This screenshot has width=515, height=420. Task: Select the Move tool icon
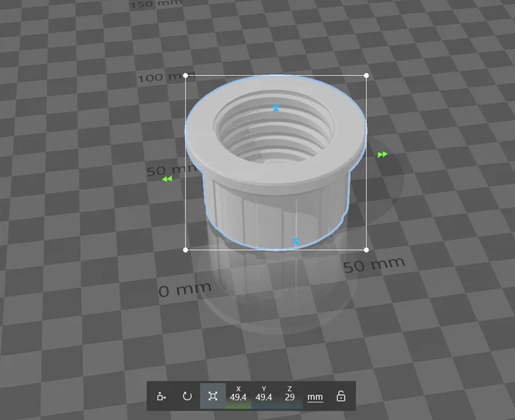point(161,396)
